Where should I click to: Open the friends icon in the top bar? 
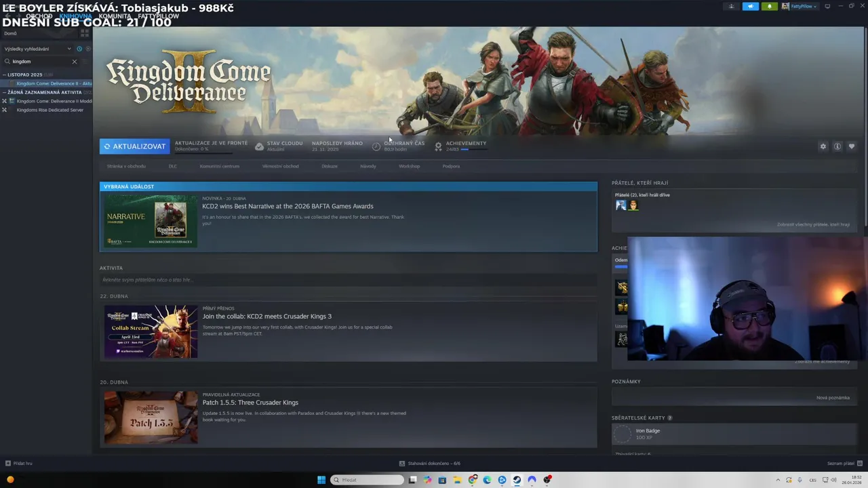[732, 6]
